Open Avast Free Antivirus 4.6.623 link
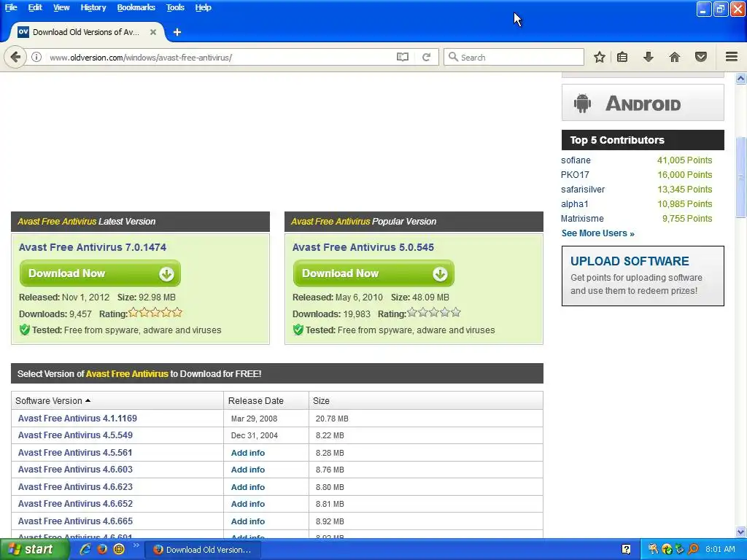The height and width of the screenshot is (560, 747). [75, 486]
